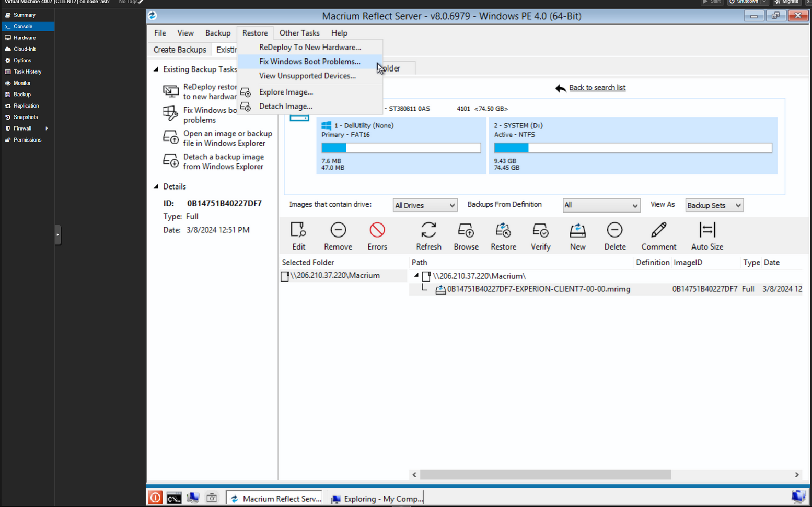Open the View menu
The image size is (812, 507).
tap(185, 33)
